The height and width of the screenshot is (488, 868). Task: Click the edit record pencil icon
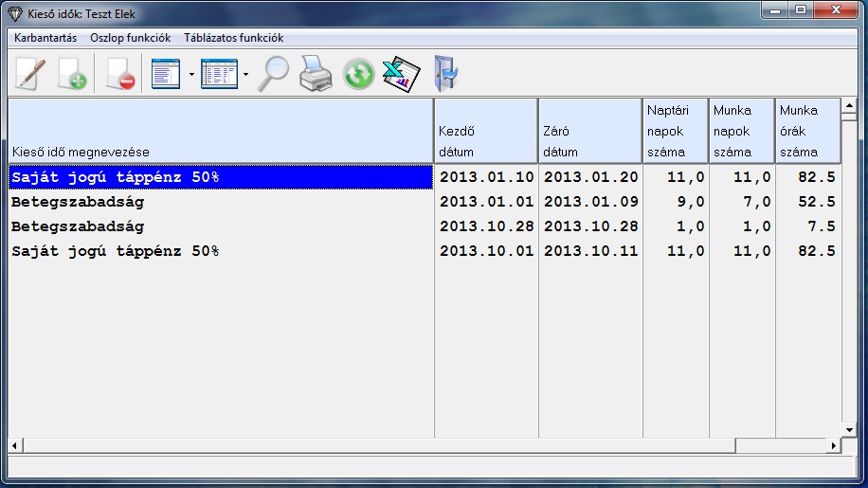30,73
